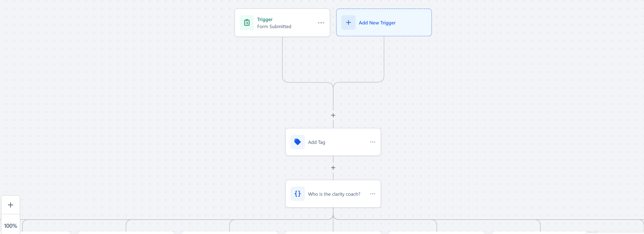Image resolution: width=644 pixels, height=234 pixels.
Task: Insert a step above the Add Tag action
Action: 333,115
